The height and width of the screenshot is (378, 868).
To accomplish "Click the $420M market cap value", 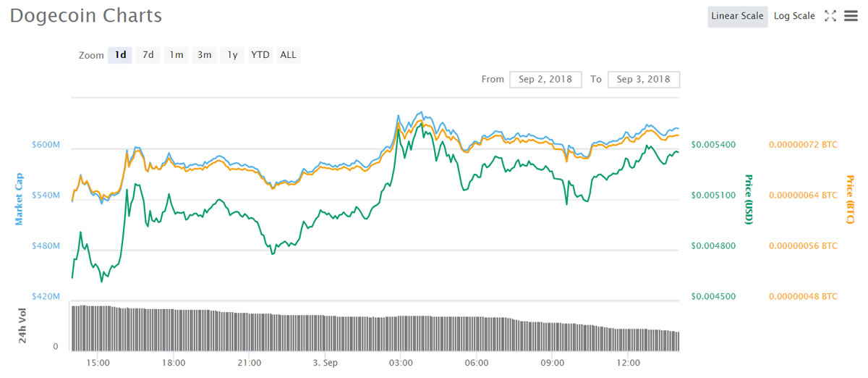I will click(46, 297).
